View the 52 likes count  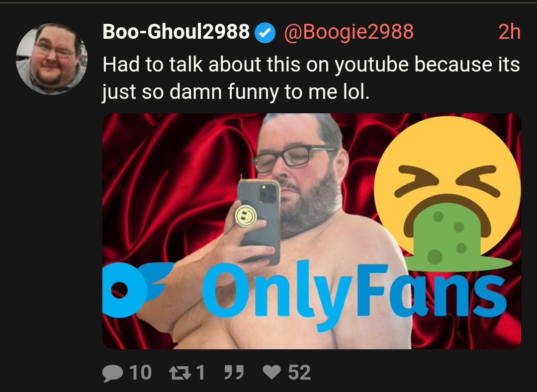(299, 373)
